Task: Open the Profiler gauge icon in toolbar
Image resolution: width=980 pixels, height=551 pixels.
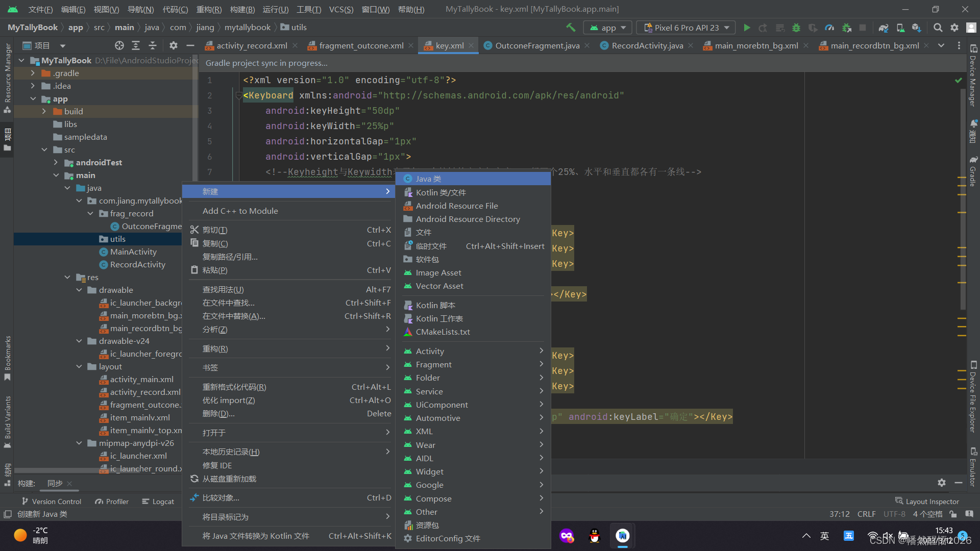Action: click(x=829, y=28)
